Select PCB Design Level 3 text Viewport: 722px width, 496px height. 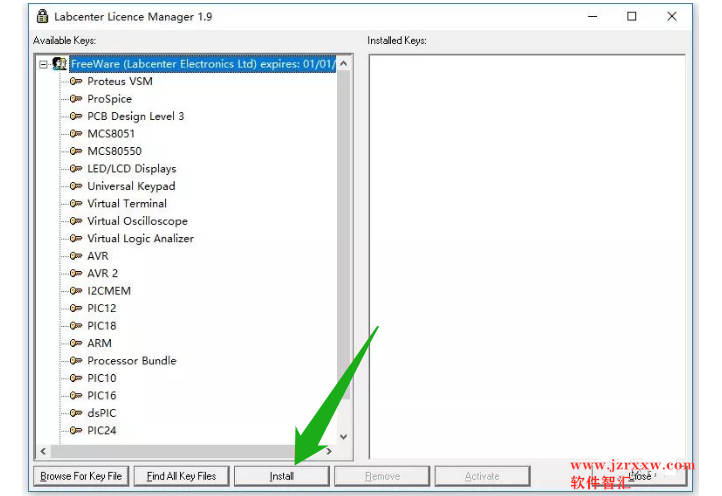[135, 117]
